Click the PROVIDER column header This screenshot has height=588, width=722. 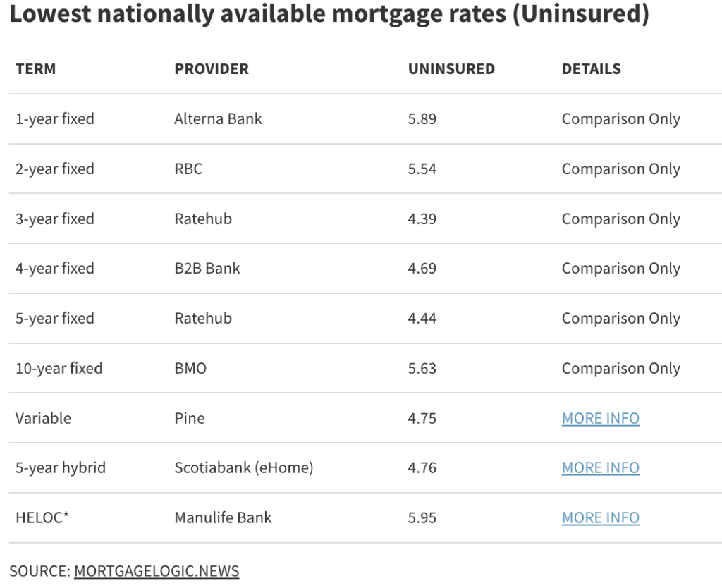point(212,69)
